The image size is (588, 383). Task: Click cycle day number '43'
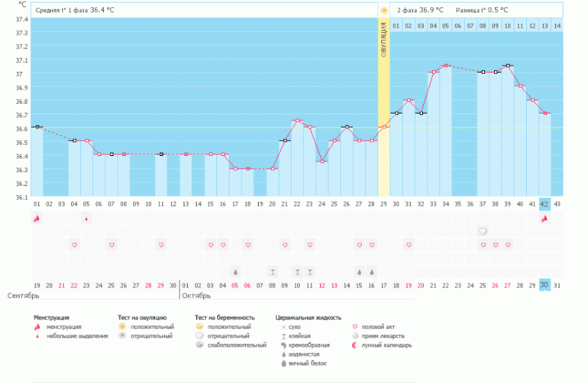point(557,204)
